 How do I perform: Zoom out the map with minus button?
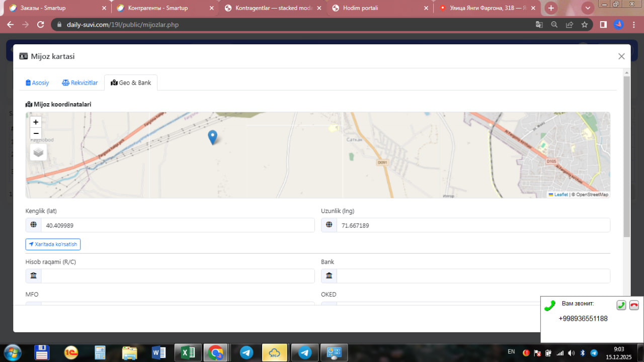[x=36, y=133]
